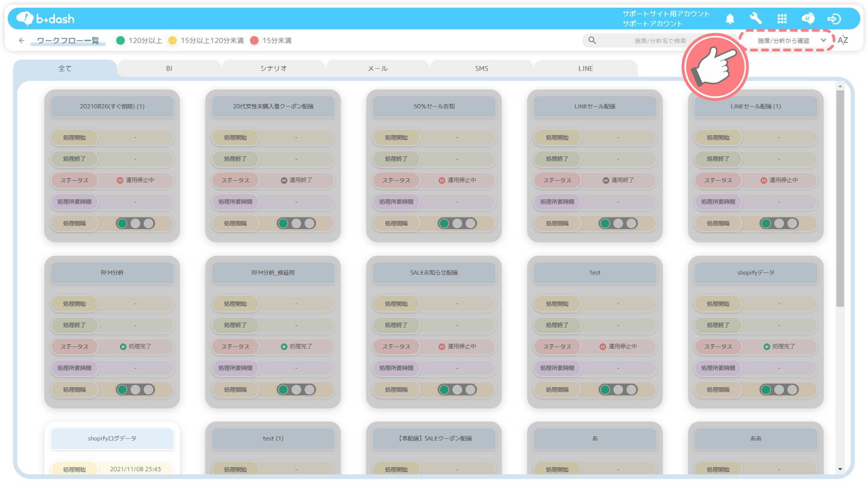Switch to the LINE tab

[586, 68]
